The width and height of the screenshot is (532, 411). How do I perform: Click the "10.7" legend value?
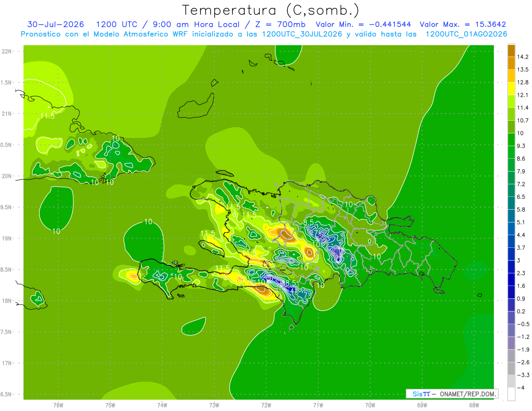(522, 121)
